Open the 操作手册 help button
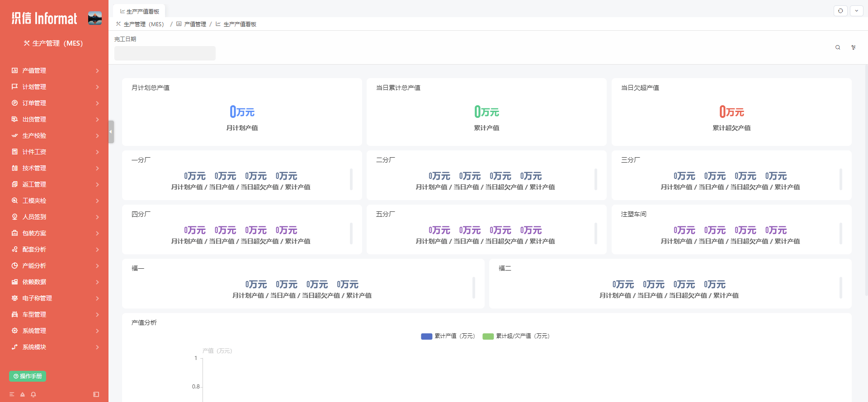 click(28, 376)
